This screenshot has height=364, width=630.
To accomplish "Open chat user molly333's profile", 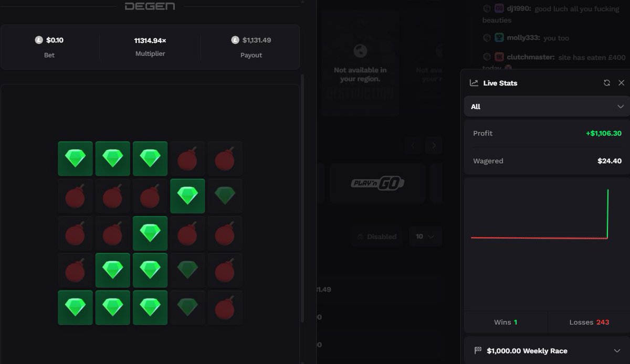I will [523, 38].
